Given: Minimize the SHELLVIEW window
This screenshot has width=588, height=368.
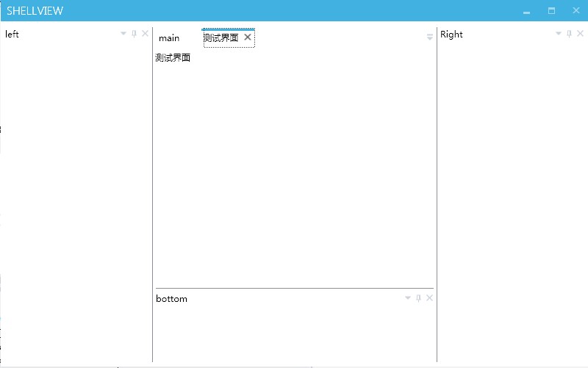Looking at the screenshot, I should point(526,11).
